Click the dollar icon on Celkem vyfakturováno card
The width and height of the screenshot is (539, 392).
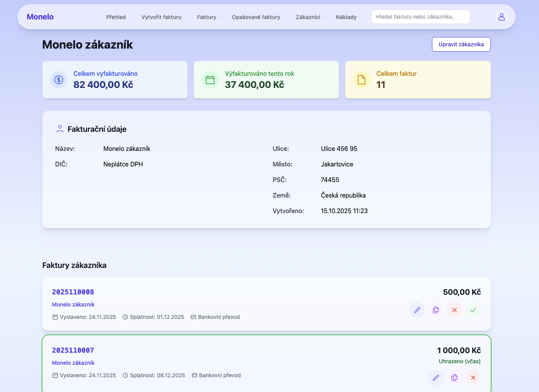click(x=59, y=80)
